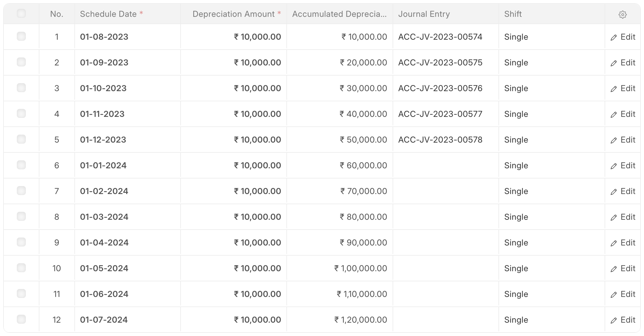Click the depreciation amount in row 12
The image size is (644, 336).
[257, 320]
